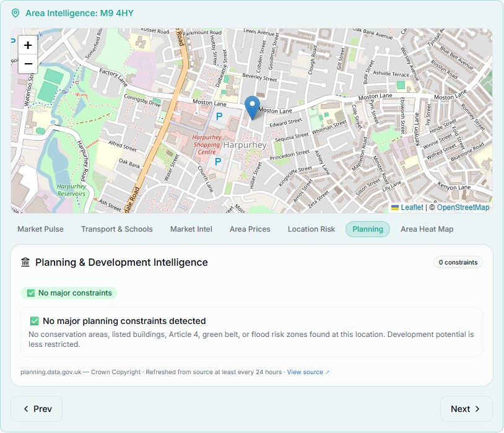Click the 'Sequoia Street' map label
This screenshot has width=504, height=433.
[292, 137]
